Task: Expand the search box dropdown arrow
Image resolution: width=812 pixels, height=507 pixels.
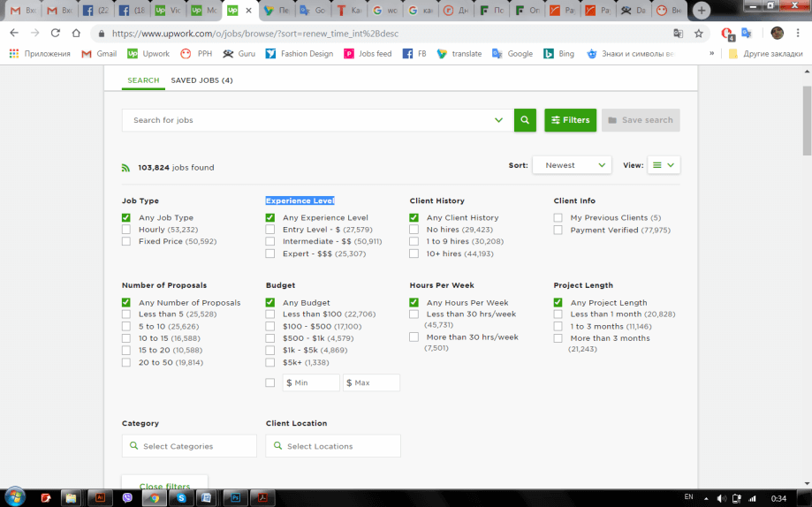Action: 498,120
